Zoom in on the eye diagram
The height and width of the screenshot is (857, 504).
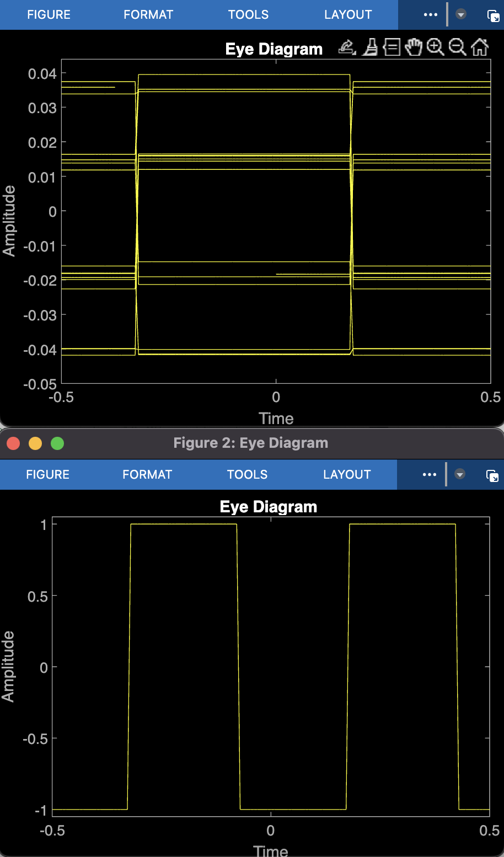pyautogui.click(x=436, y=47)
